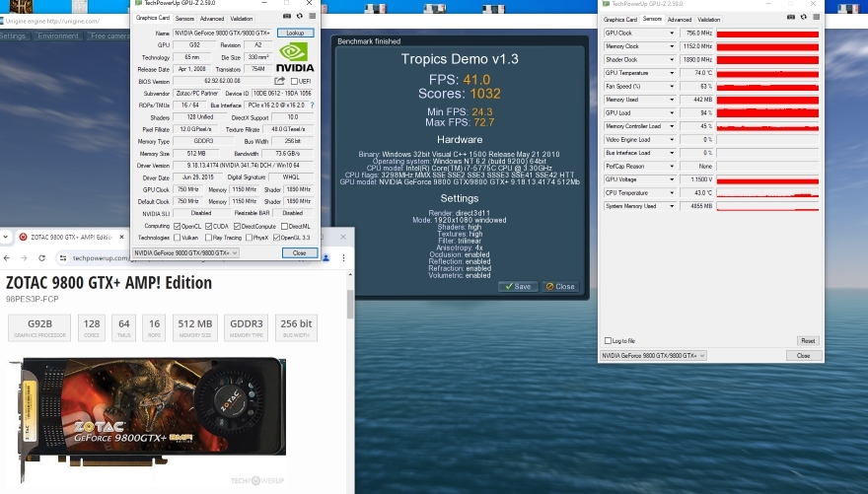Toggle the CUDA checkbox
The image size is (868, 494).
[x=209, y=226]
